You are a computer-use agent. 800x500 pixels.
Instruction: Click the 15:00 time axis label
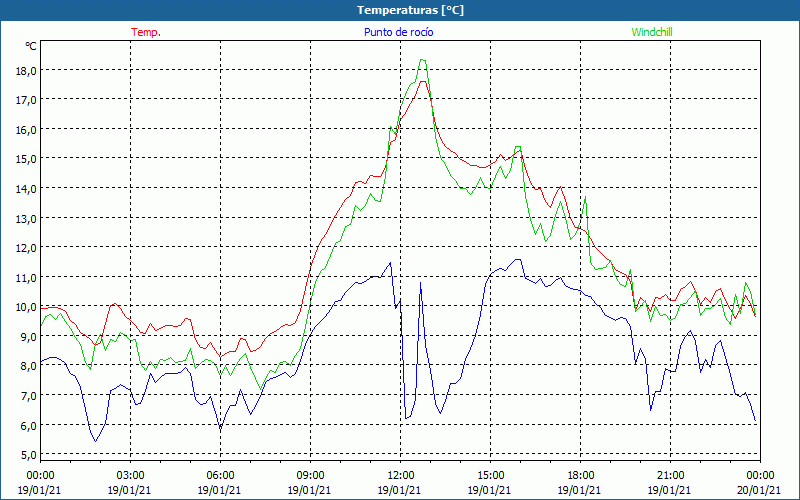490,476
